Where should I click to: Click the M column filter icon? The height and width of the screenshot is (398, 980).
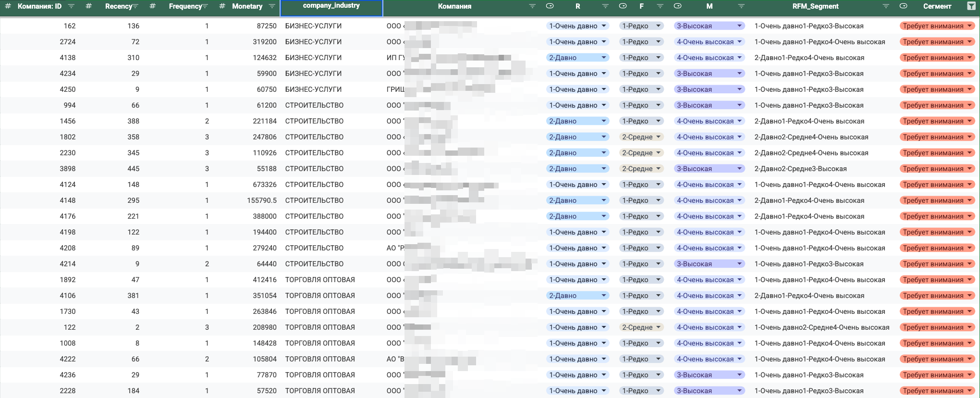pos(741,6)
